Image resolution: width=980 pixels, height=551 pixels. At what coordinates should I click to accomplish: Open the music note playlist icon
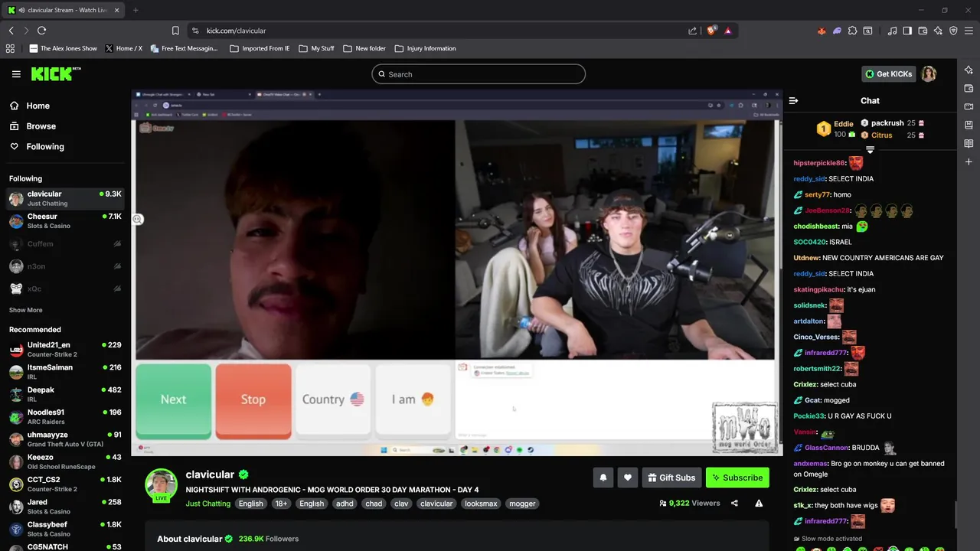pos(892,31)
